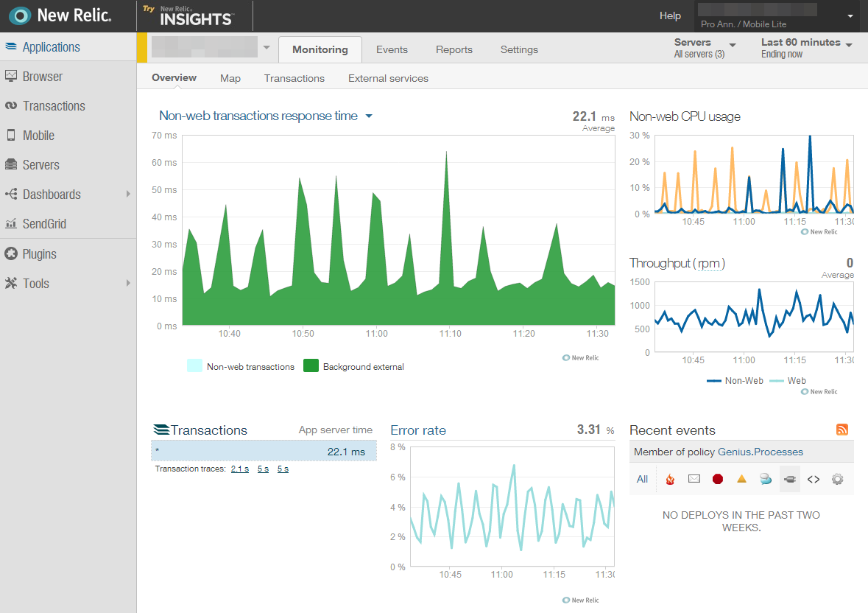The width and height of the screenshot is (868, 613).
Task: Open the Browser monitoring section
Action: pos(68,77)
